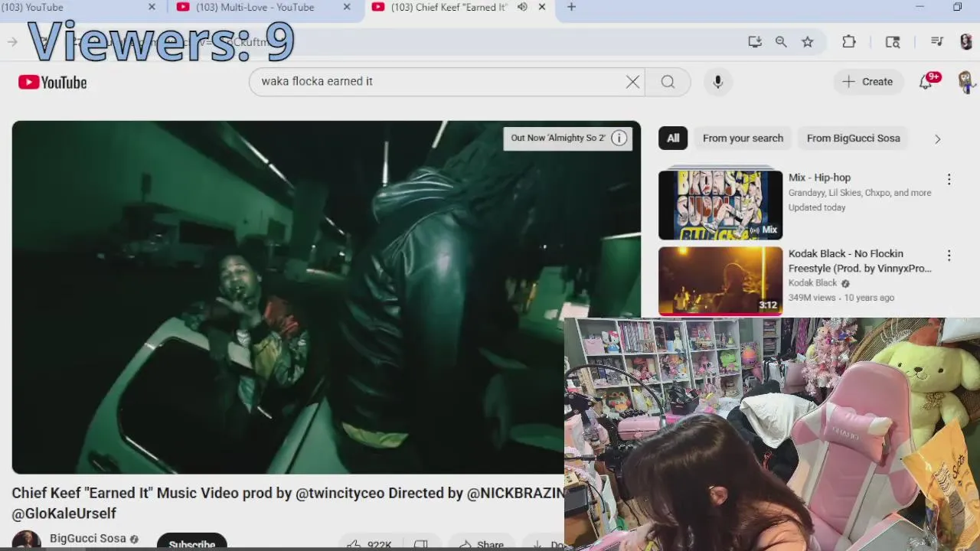Mute the Chief Keef tab audio icon

tap(522, 7)
